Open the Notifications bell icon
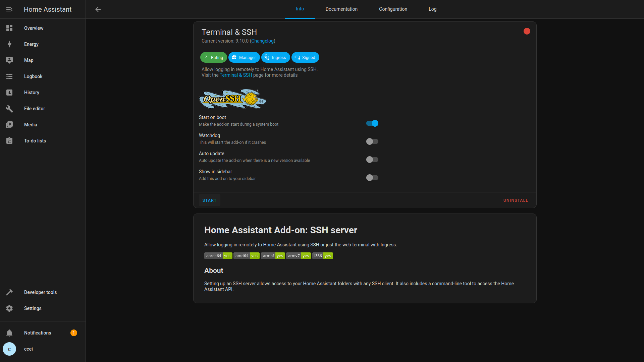Screen dimensions: 644x362 [x=9, y=333]
